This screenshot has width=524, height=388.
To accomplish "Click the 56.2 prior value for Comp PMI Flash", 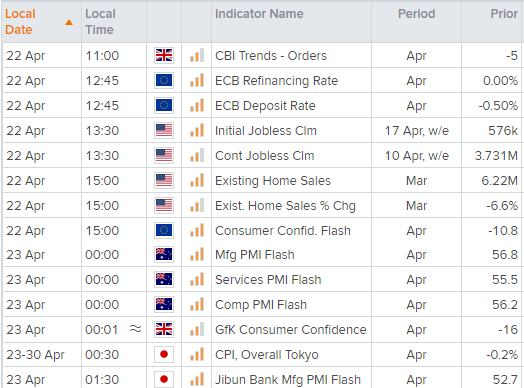I will click(505, 304).
